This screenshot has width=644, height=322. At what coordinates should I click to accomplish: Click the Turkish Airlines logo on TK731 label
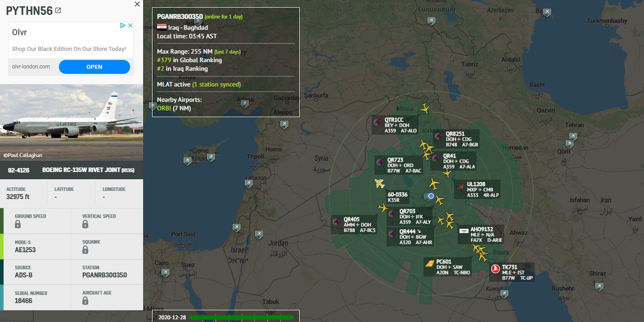click(495, 269)
